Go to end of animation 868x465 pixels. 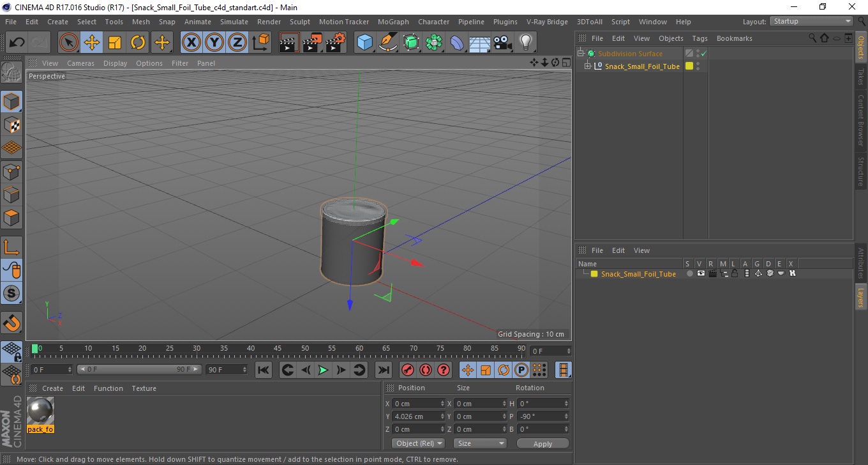[x=383, y=370]
